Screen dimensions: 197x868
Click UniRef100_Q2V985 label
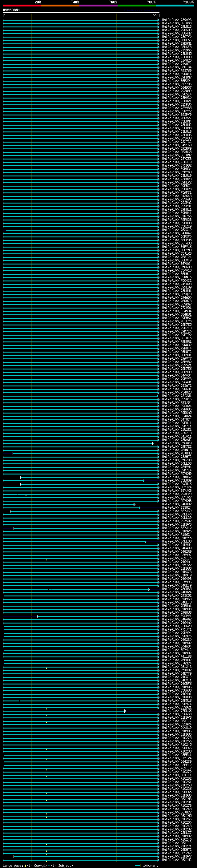pyautogui.click(x=177, y=108)
